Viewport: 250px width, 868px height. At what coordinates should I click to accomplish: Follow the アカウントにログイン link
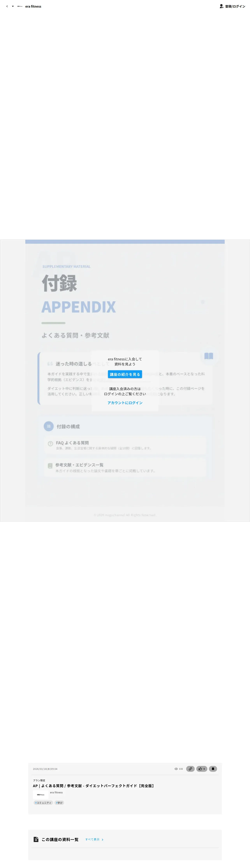(125, 403)
